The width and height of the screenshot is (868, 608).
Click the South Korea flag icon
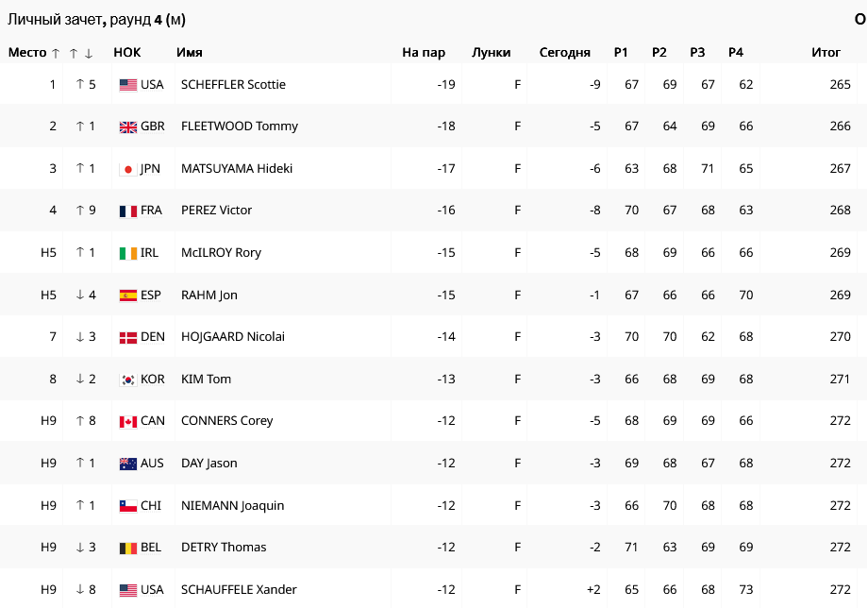click(128, 380)
